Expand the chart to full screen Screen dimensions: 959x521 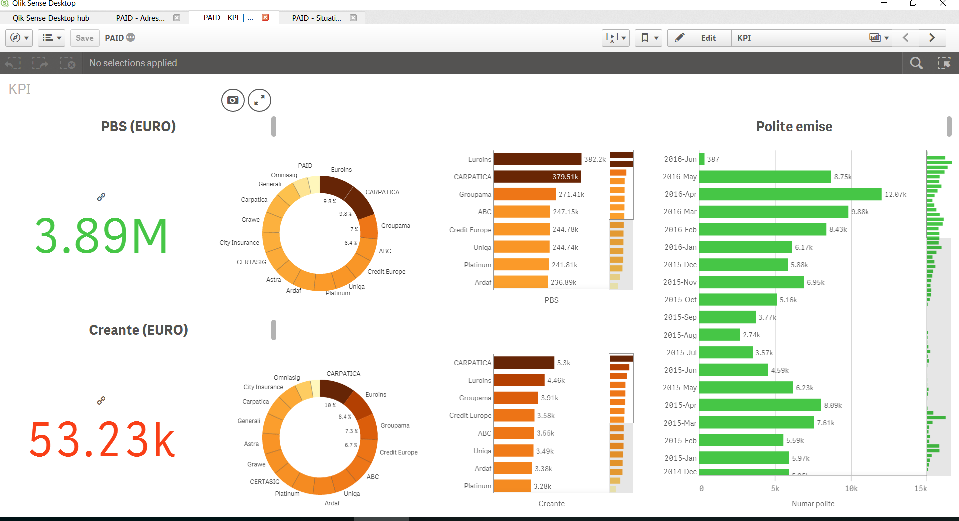(x=259, y=100)
